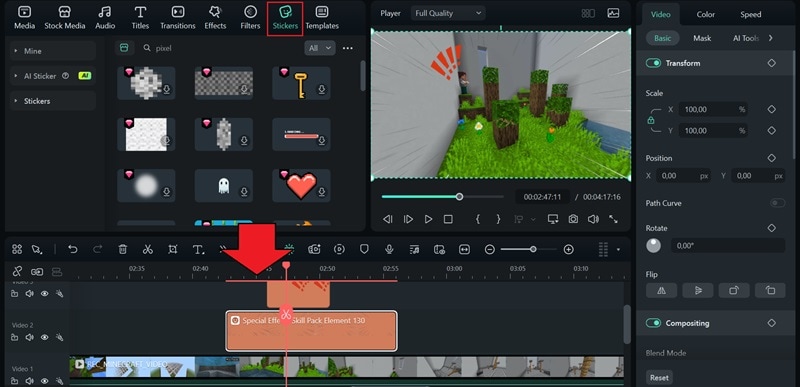The image size is (800, 387).
Task: Click the sticker search field with pixel
Action: (219, 48)
